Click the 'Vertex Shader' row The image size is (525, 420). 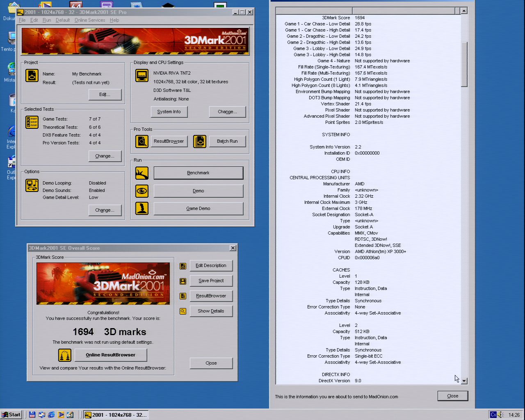368,104
